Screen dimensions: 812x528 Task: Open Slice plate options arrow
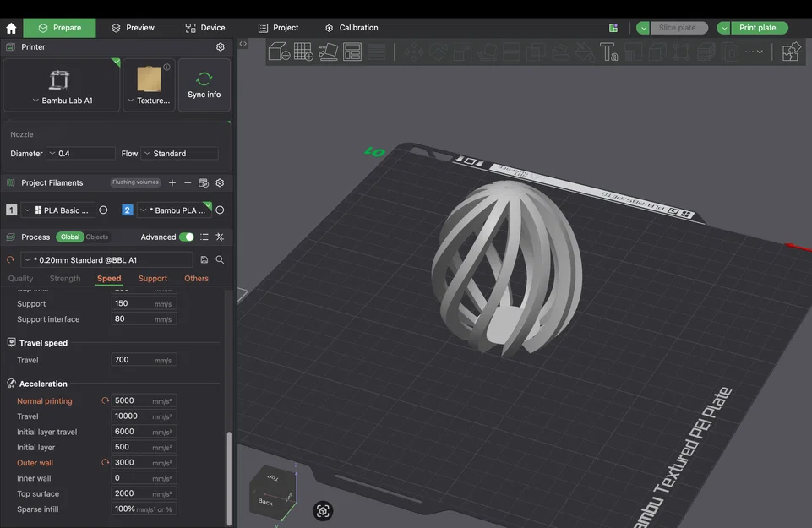coord(643,28)
